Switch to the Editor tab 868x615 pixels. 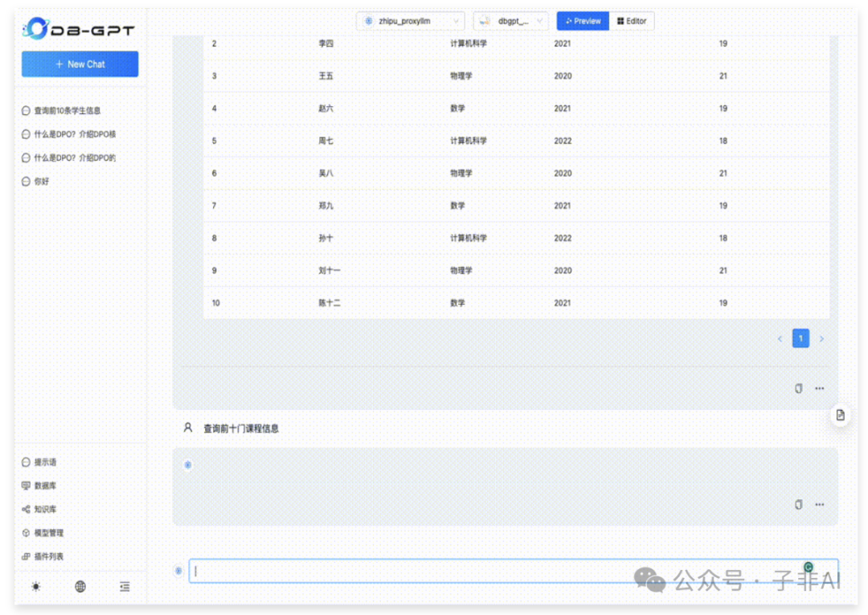pyautogui.click(x=632, y=21)
